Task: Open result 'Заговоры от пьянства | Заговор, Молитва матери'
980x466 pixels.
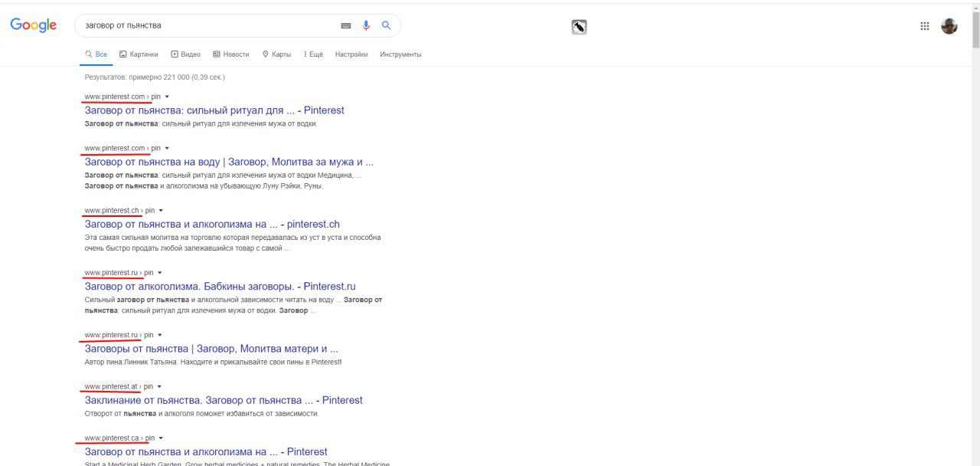Action: 211,349
